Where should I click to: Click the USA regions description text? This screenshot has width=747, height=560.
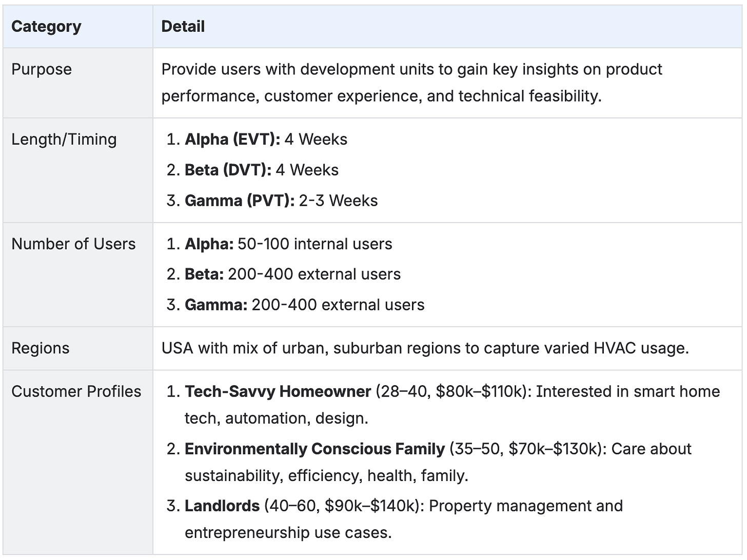point(425,348)
